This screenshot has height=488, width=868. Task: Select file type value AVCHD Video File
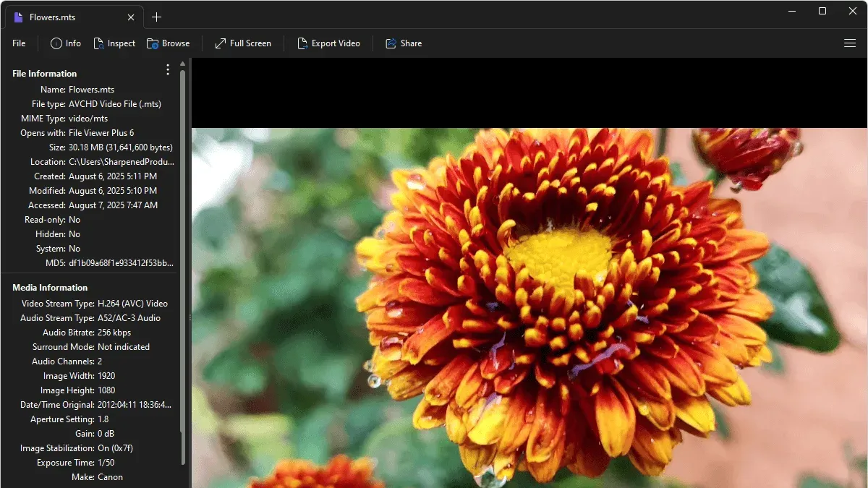tap(115, 104)
